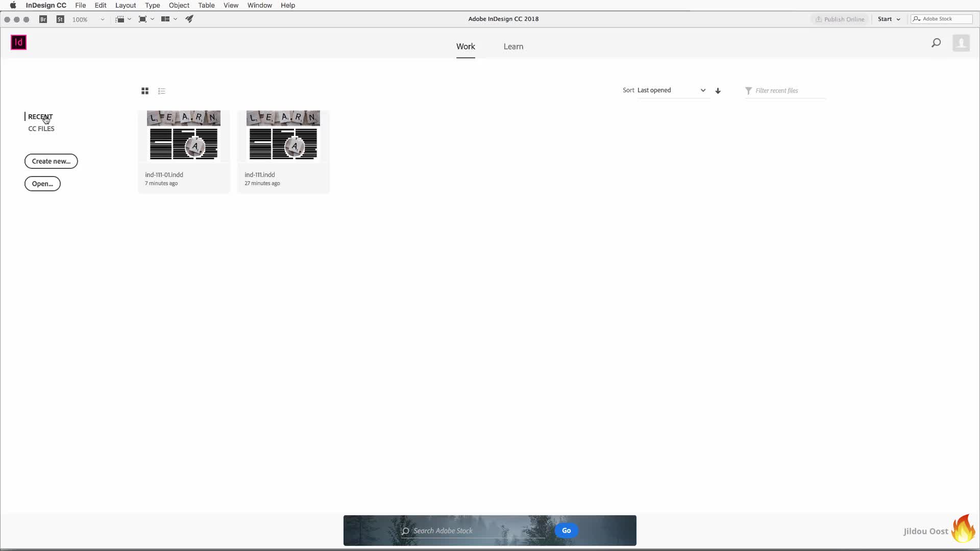980x551 pixels.
Task: Expand the Arrange Documents dropdown arrow
Action: (x=175, y=19)
